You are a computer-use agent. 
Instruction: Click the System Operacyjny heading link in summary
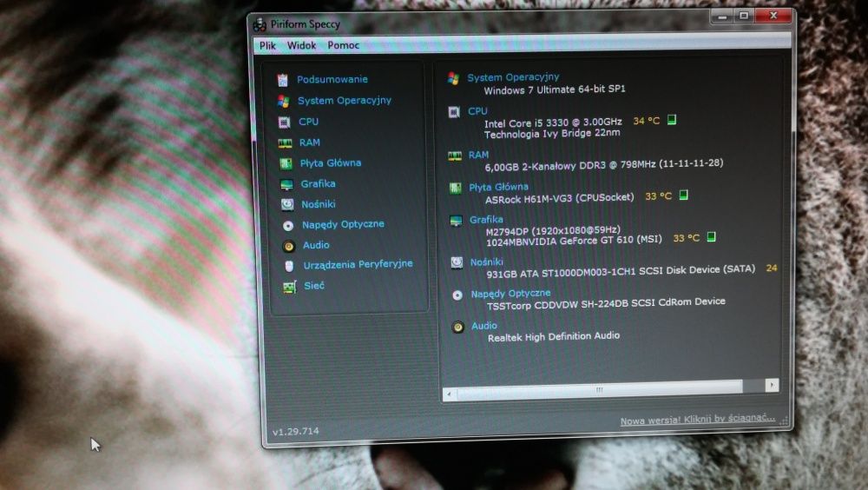pos(513,77)
